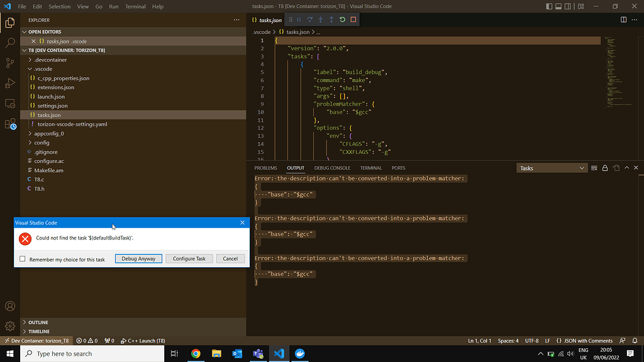The image size is (644, 362).
Task: Expand the OUTLINE section
Action: click(x=38, y=322)
